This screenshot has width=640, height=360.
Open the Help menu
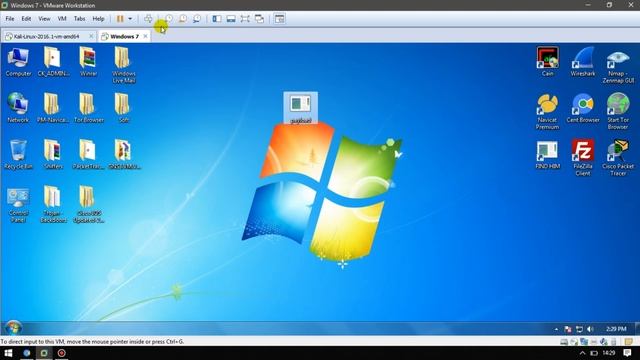[x=98, y=19]
